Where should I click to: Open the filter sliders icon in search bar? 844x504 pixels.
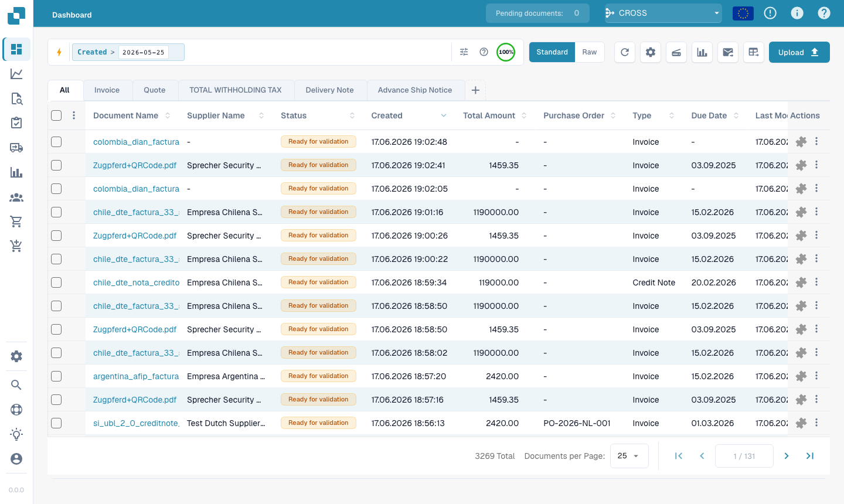[x=464, y=52]
